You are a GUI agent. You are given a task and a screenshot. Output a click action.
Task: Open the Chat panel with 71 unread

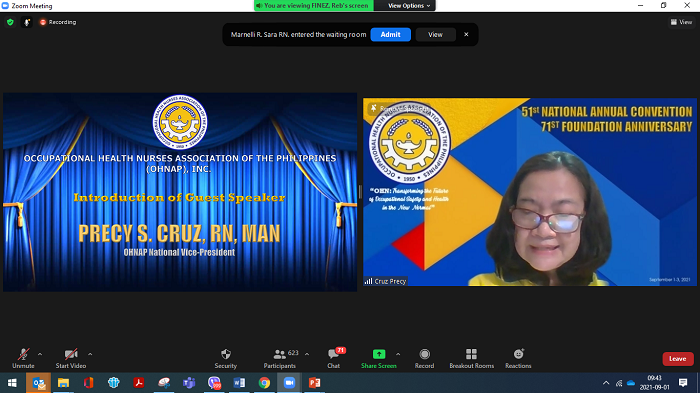pos(333,359)
